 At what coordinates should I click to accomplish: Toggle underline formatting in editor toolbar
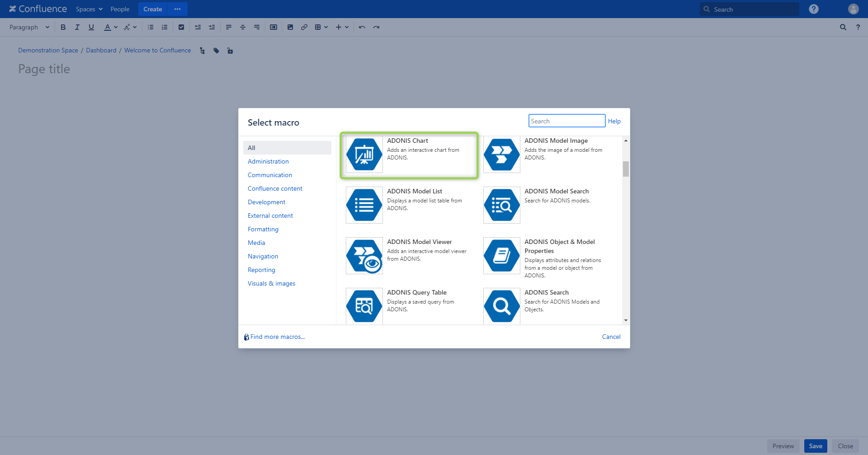point(91,27)
